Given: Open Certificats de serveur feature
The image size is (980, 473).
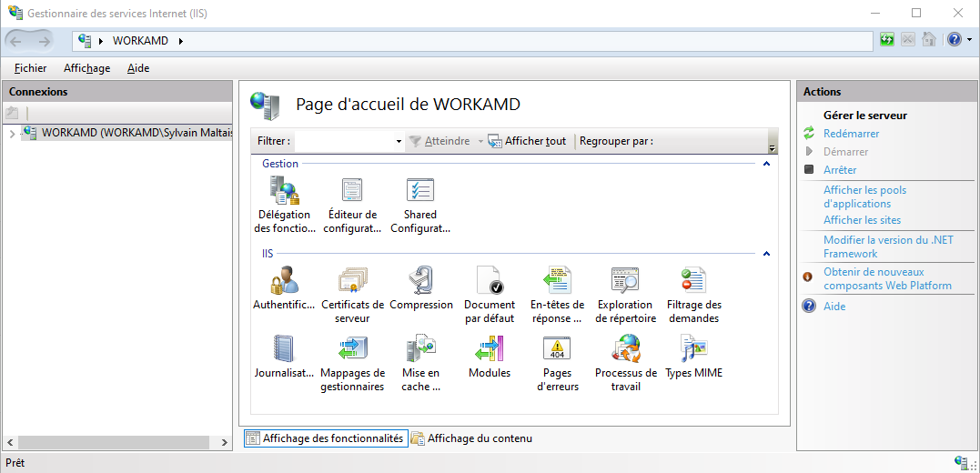Looking at the screenshot, I should click(352, 281).
